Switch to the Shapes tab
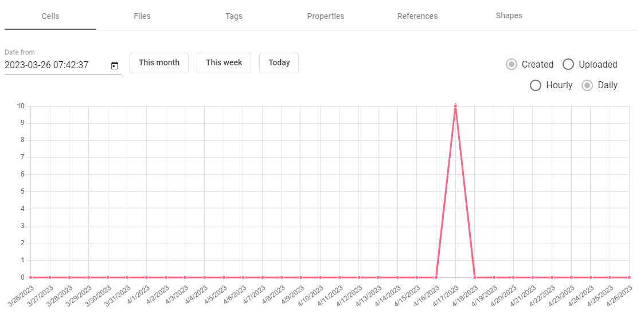Image resolution: width=644 pixels, height=318 pixels. (x=509, y=16)
